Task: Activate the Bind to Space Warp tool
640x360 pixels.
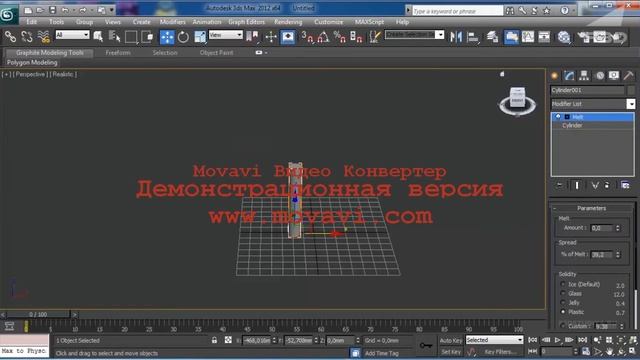Action: click(x=44, y=37)
